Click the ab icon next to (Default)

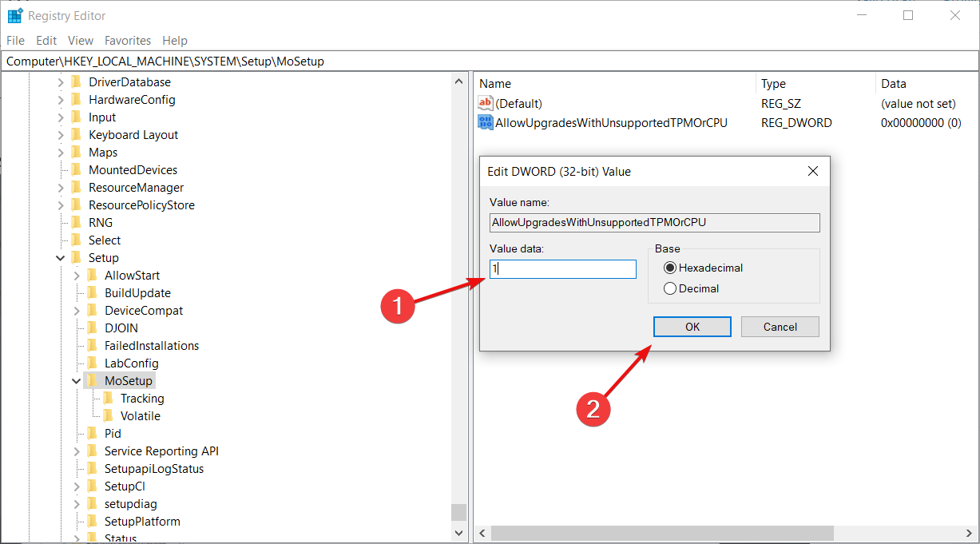tap(485, 102)
